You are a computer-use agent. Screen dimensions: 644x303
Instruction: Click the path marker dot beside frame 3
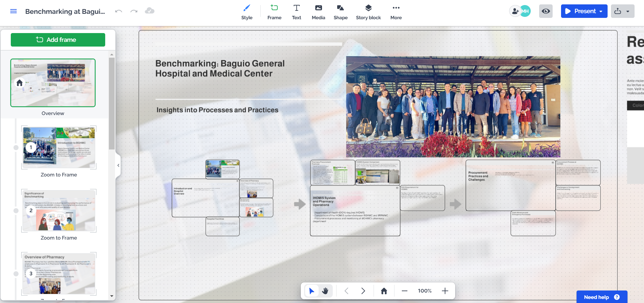16,274
